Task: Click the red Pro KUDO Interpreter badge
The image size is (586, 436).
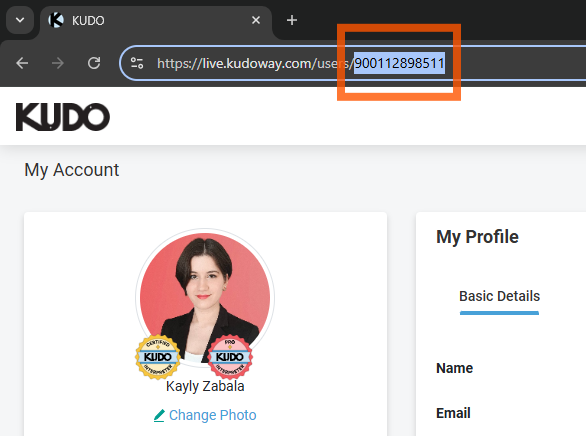Action: (230, 357)
